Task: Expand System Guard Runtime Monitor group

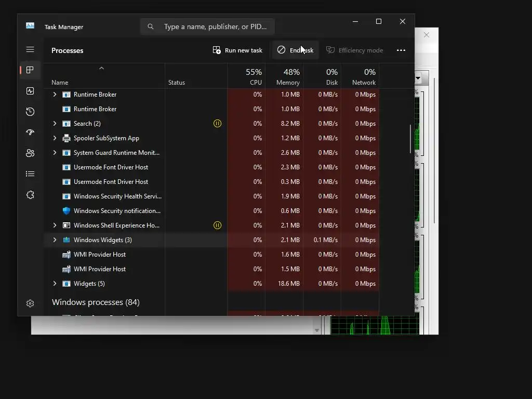Action: pos(55,153)
